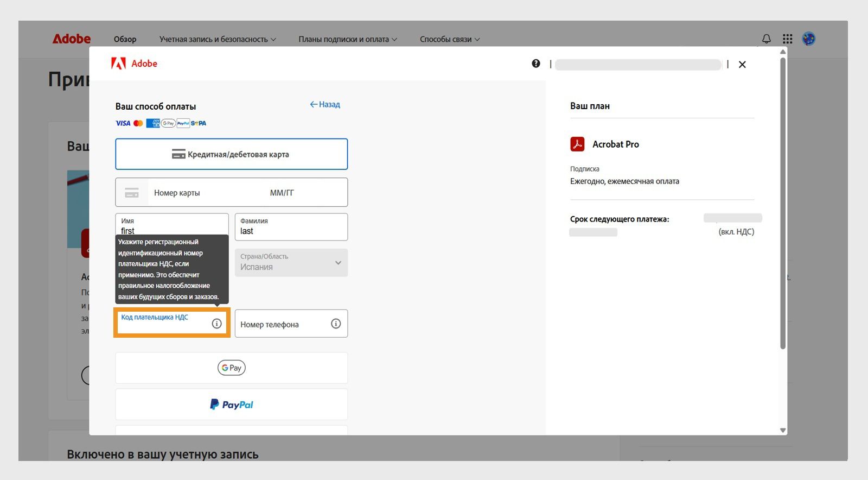Screen dimensions: 868x480
Task: Expand Планы подписки и оплата menu
Action: pyautogui.click(x=348, y=39)
